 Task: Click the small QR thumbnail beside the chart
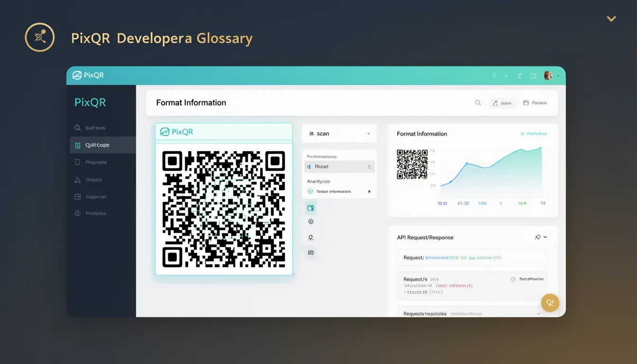click(412, 164)
